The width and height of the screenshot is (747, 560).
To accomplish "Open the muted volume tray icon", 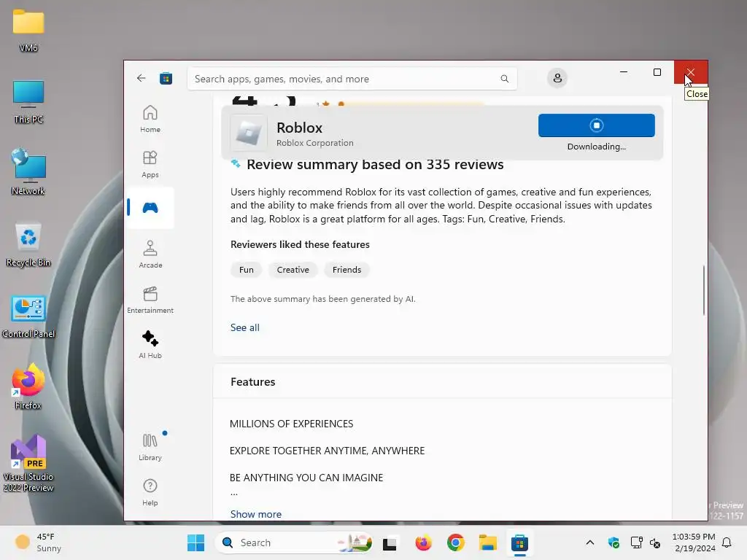I will click(656, 542).
